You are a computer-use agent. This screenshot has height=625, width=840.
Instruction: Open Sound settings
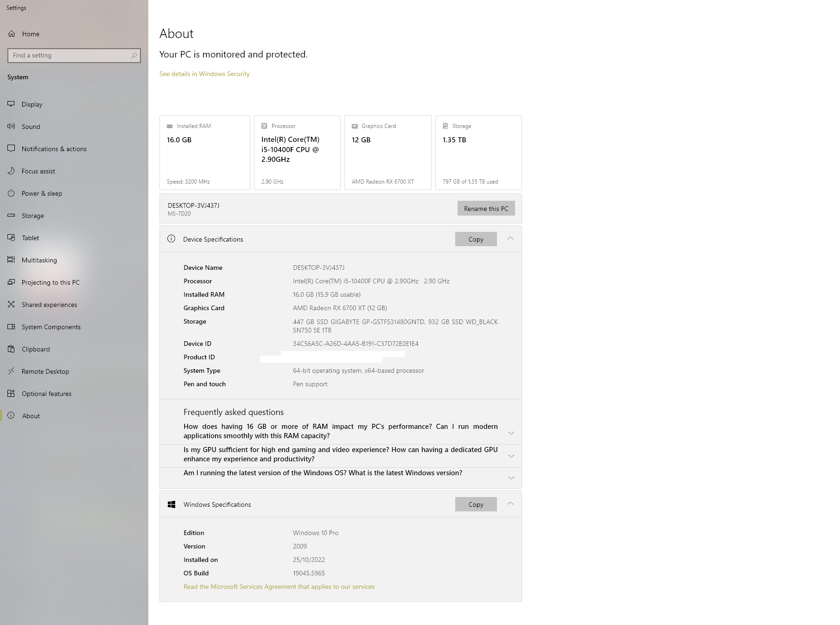tap(74, 127)
